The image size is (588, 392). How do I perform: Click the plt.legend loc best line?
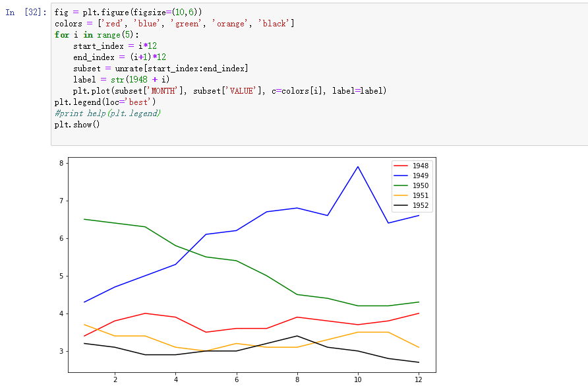105,102
